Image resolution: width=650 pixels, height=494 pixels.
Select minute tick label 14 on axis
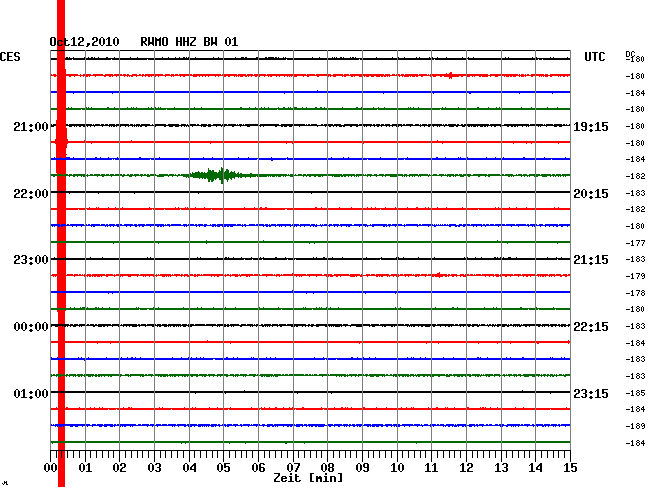535,468
